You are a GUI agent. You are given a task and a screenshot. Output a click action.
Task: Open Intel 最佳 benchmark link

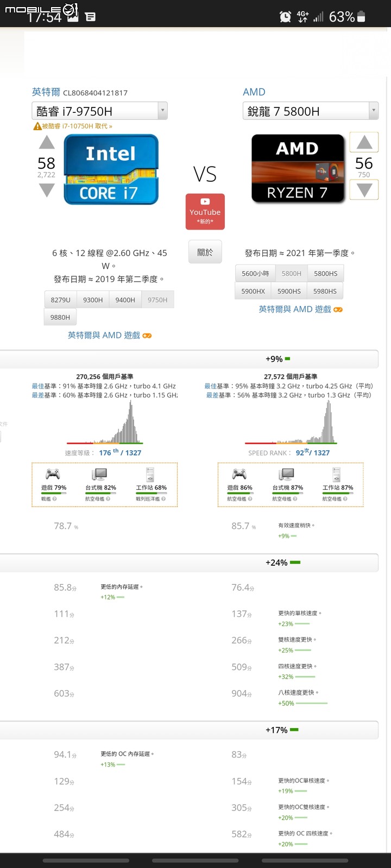[37, 386]
